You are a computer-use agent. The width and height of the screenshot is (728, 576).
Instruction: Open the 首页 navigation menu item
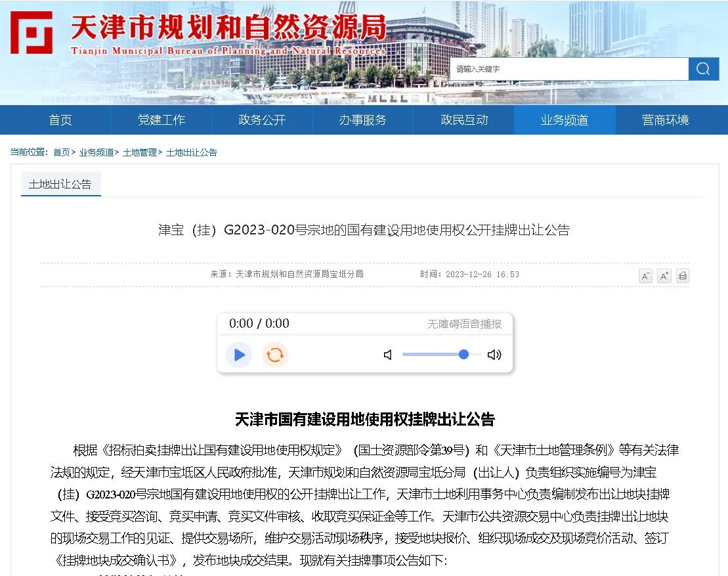[x=60, y=120]
